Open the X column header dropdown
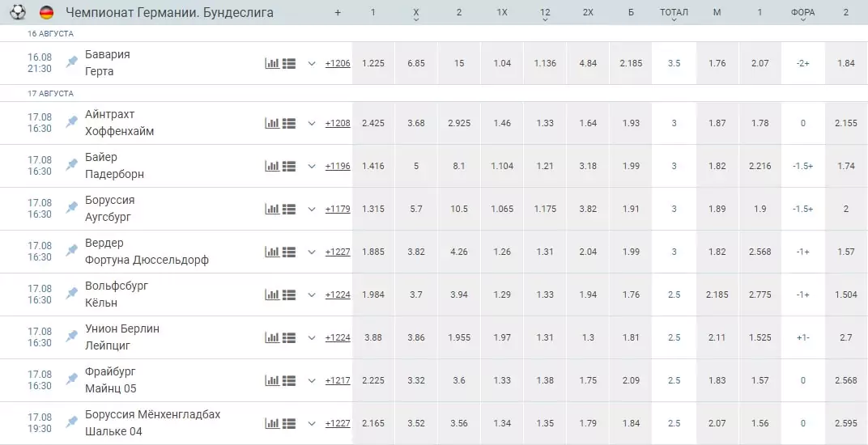The height and width of the screenshot is (445, 868). coord(416,15)
